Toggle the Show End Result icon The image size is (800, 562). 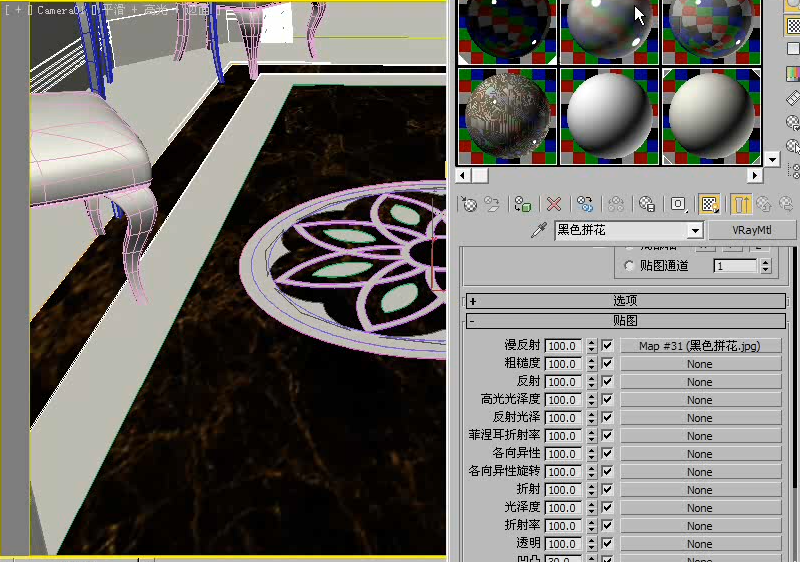[x=741, y=205]
